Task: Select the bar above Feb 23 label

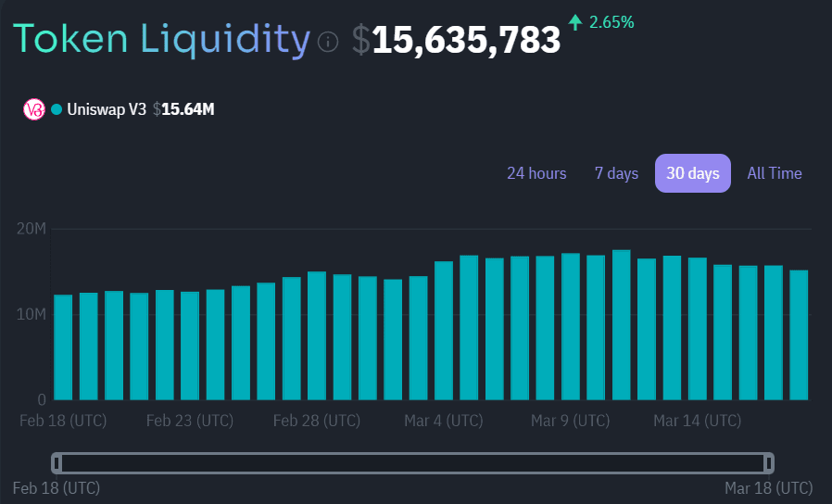Action: click(190, 346)
